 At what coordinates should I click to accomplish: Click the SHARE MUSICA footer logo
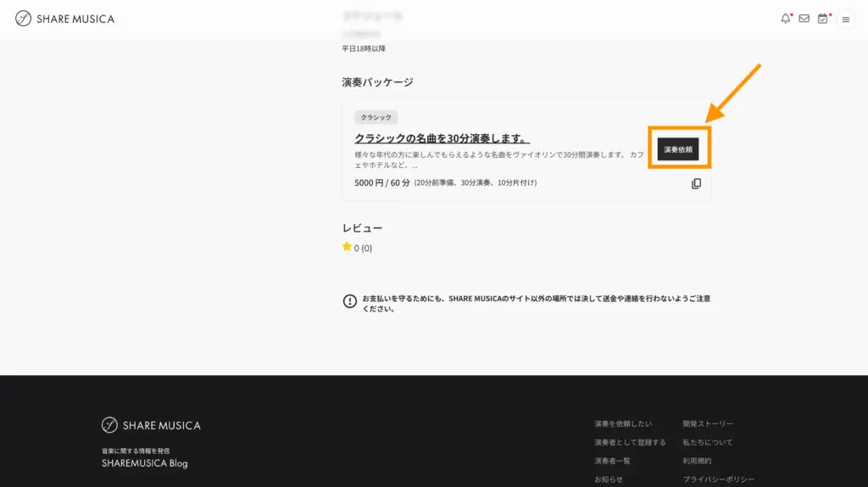(x=151, y=425)
